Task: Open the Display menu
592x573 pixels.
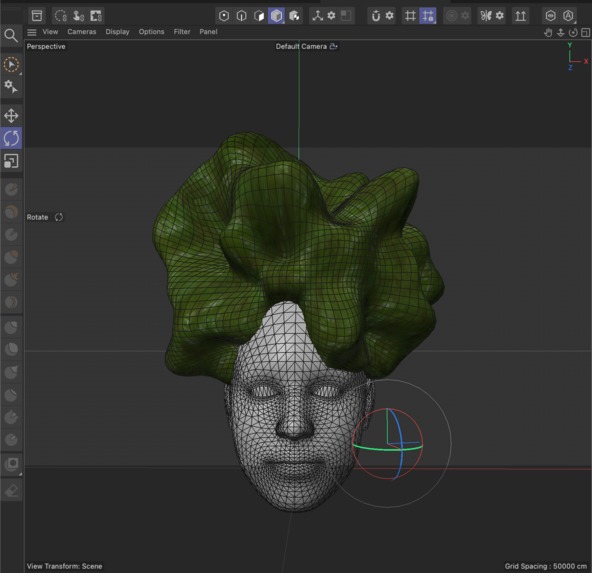Action: (x=117, y=32)
